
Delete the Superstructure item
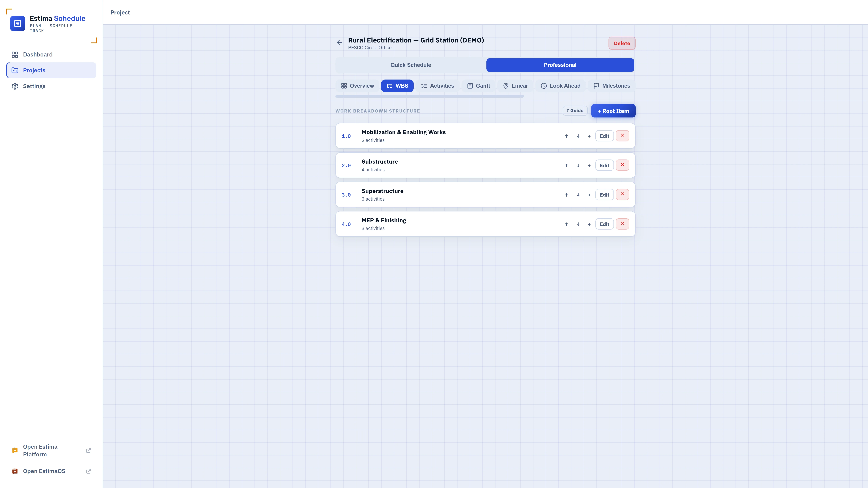pos(622,194)
